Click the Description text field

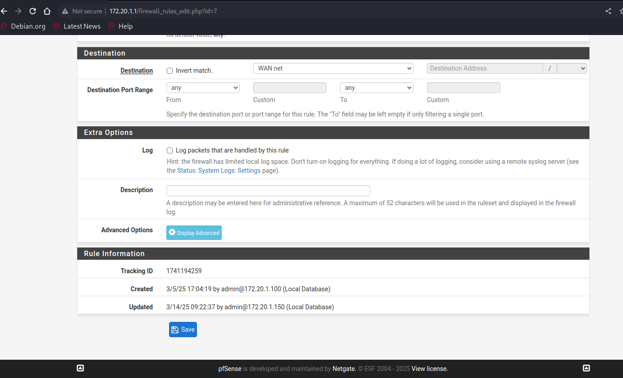pyautogui.click(x=268, y=190)
